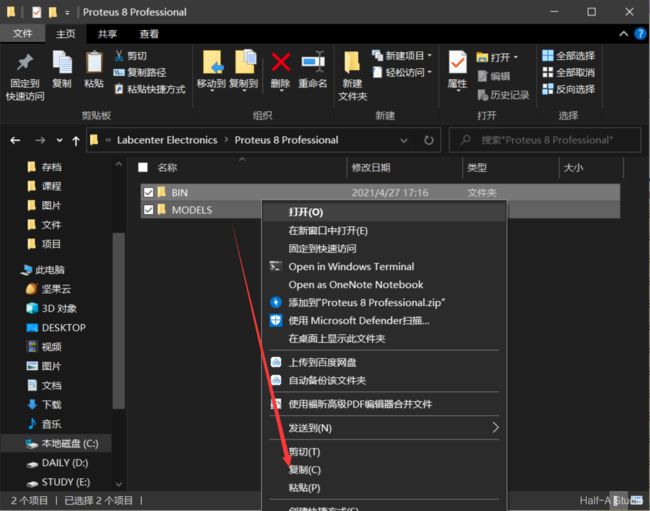Click the navigation pane scrollbar
This screenshot has height=511, width=650.
tap(119, 321)
